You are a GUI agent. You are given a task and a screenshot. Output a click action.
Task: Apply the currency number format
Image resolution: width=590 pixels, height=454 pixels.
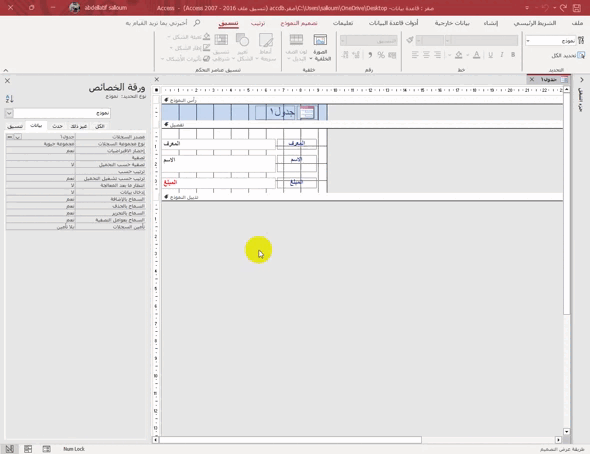pyautogui.click(x=392, y=55)
